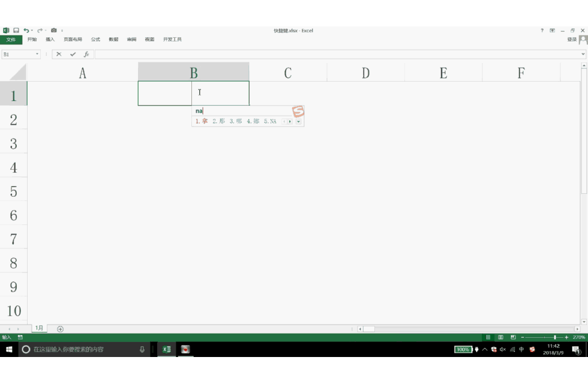Choose IME candidate 4 娜

[x=253, y=121]
